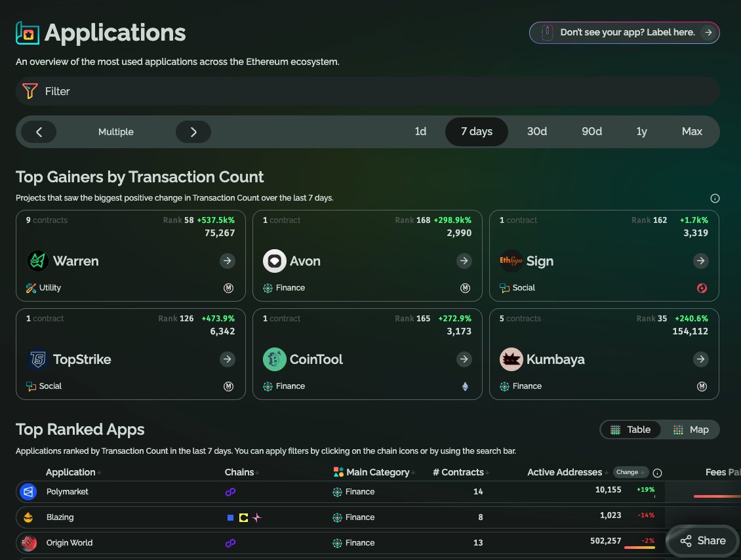Select the Max time range
The width and height of the screenshot is (741, 560).
coord(692,131)
